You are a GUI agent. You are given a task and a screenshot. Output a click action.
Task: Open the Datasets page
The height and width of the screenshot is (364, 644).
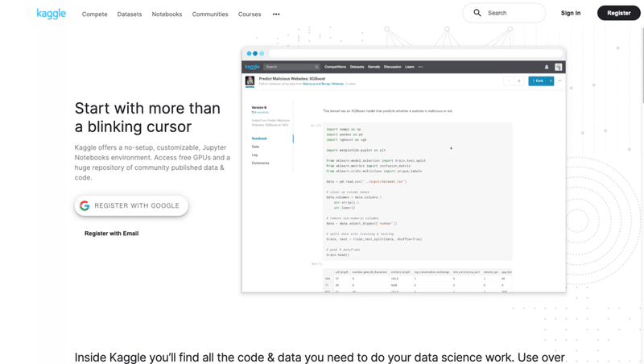point(130,14)
